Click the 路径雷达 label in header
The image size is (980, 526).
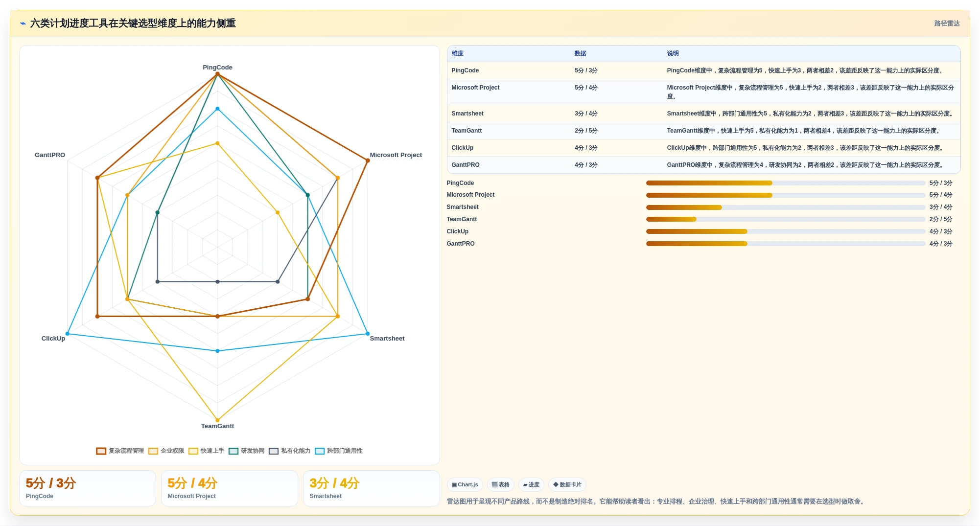(947, 23)
